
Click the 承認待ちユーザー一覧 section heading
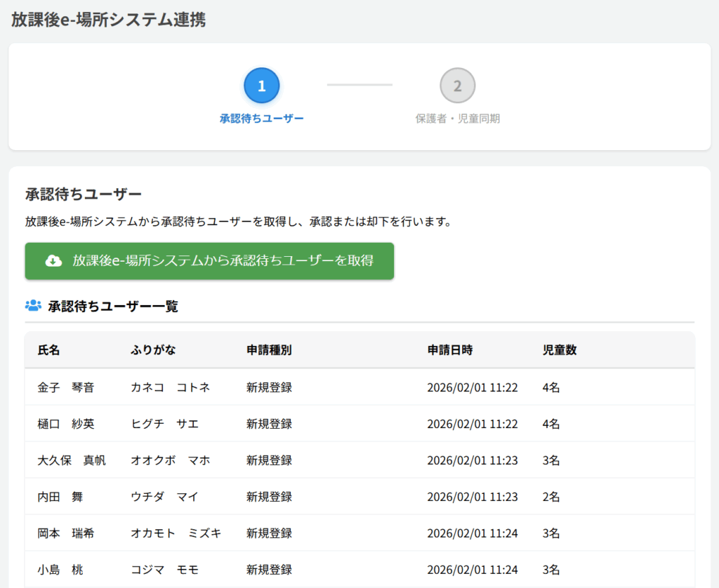point(112,306)
